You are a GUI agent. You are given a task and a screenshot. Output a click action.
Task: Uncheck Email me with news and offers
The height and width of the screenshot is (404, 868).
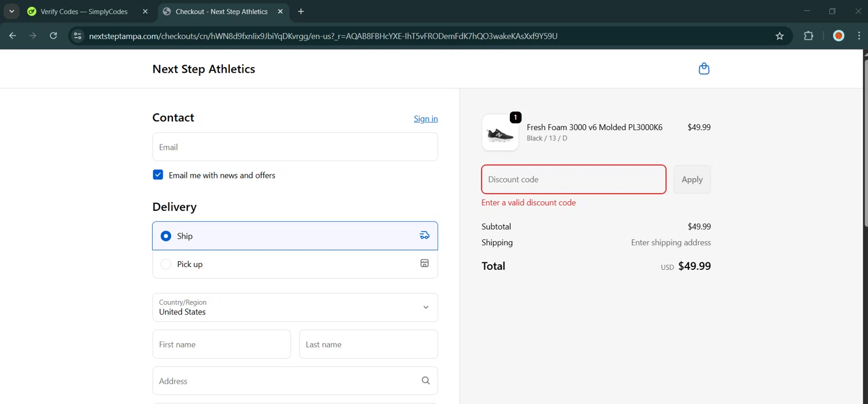click(x=158, y=175)
